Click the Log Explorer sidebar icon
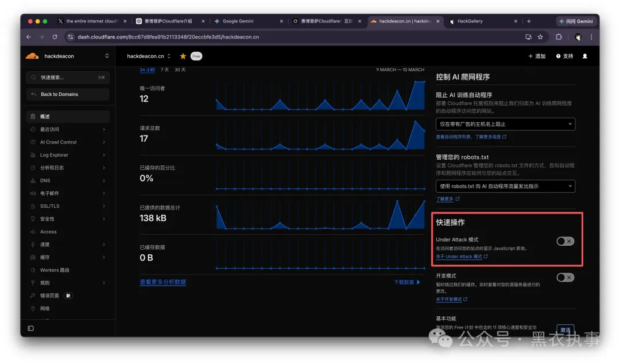 pos(33,154)
